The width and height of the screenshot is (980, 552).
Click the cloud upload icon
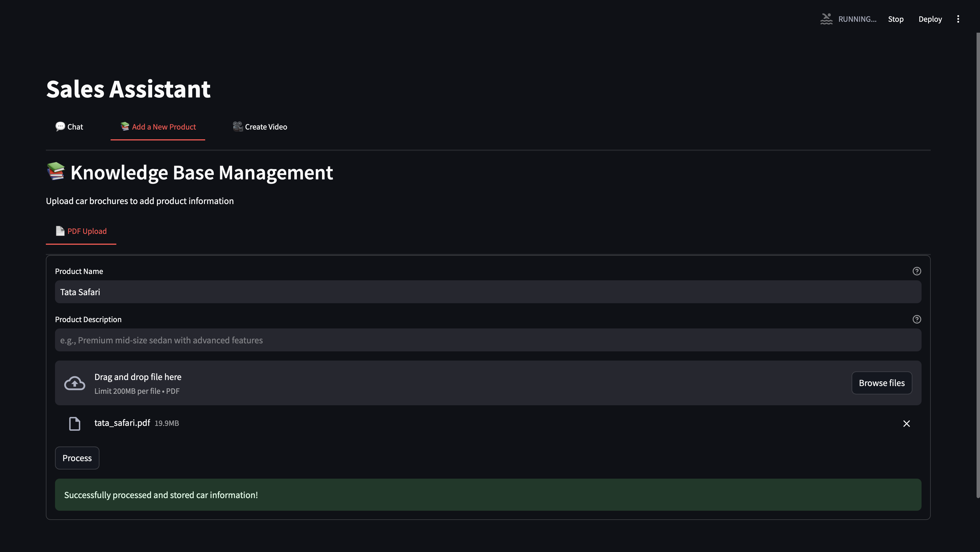pos(75,383)
